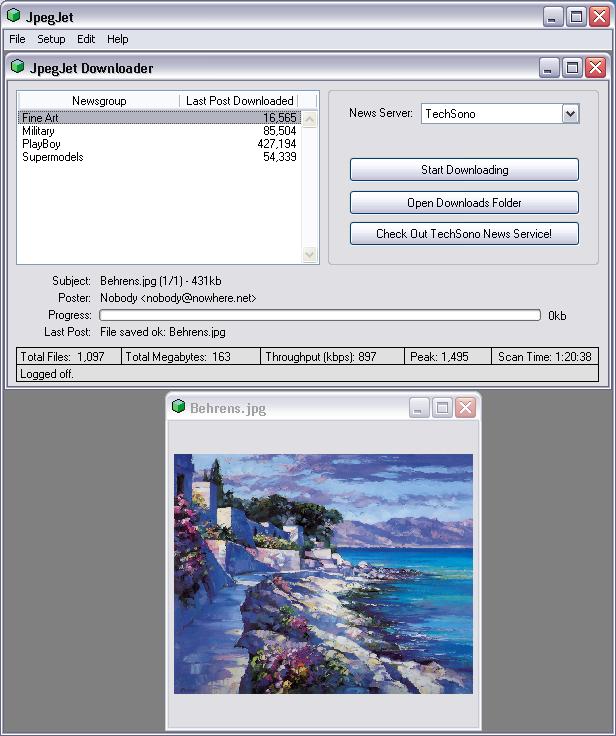Click the Scan Time: 1:20:38 status cell
616x736 pixels.
click(545, 357)
